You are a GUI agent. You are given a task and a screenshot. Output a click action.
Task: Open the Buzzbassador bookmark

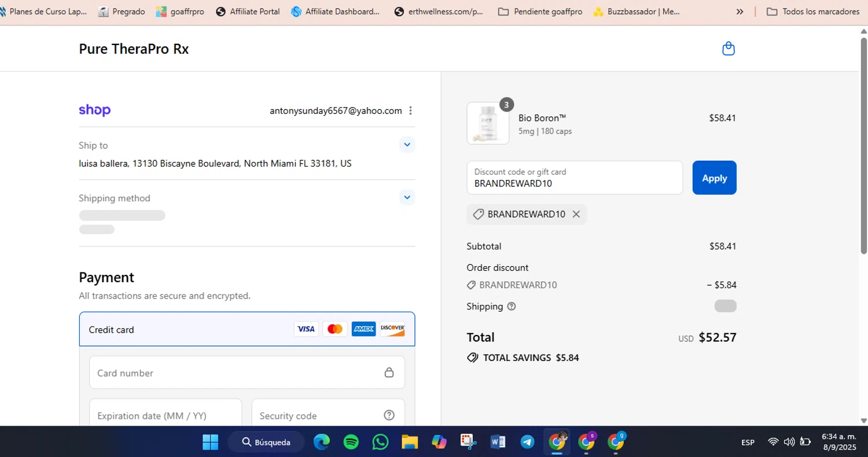point(636,12)
